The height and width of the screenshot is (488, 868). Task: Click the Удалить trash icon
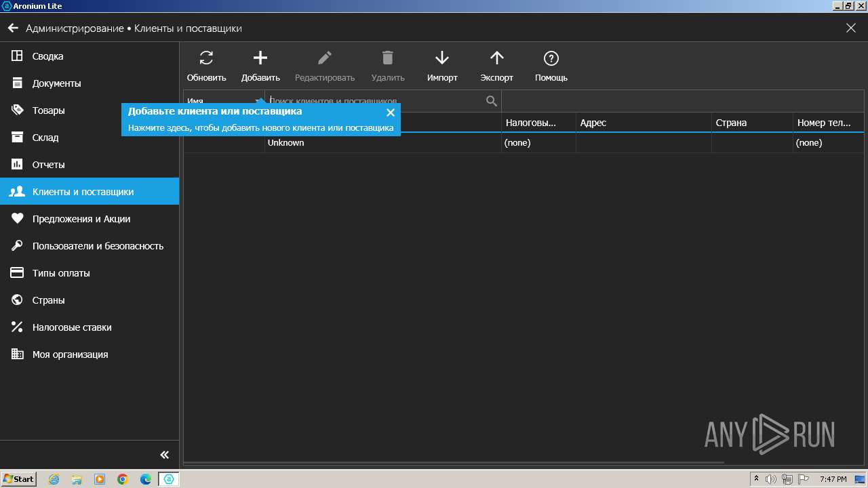coord(388,58)
